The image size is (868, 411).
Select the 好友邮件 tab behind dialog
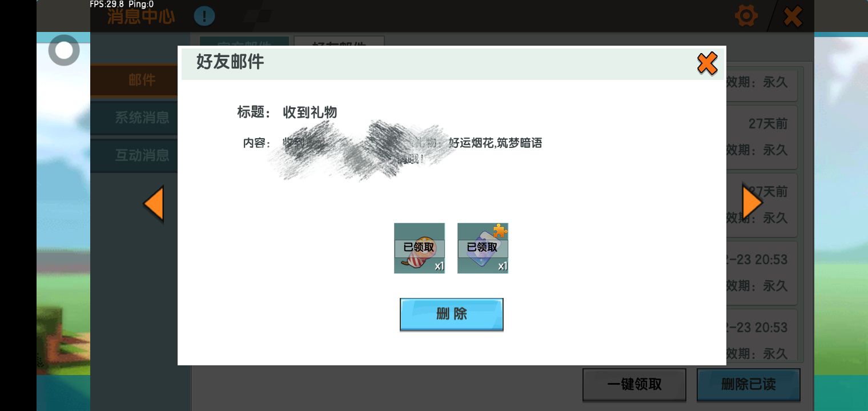point(339,41)
